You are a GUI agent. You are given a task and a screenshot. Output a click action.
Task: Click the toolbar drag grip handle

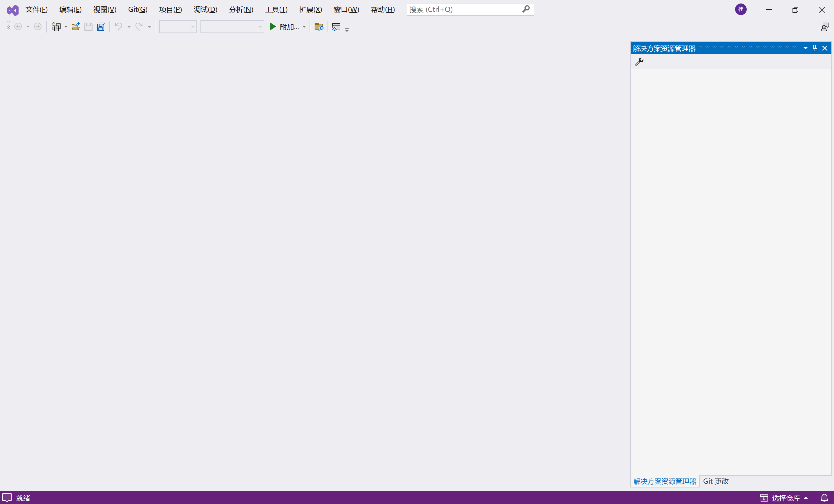click(8, 27)
